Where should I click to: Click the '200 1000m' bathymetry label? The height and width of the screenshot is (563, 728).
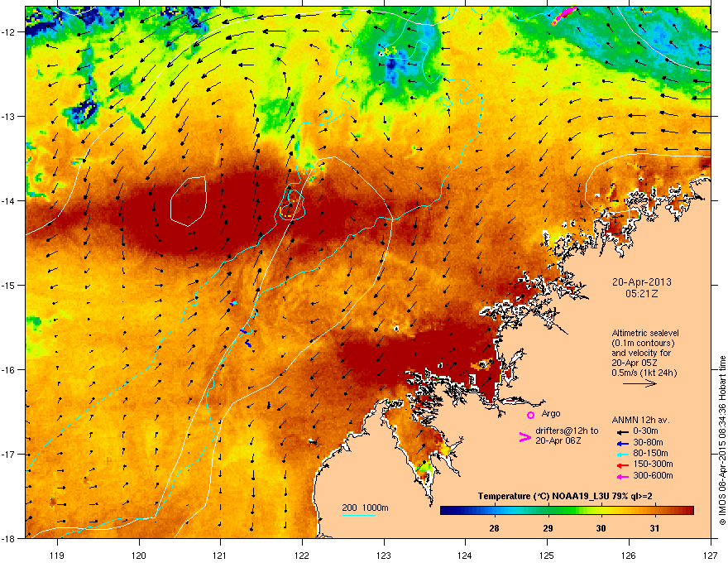(x=365, y=508)
